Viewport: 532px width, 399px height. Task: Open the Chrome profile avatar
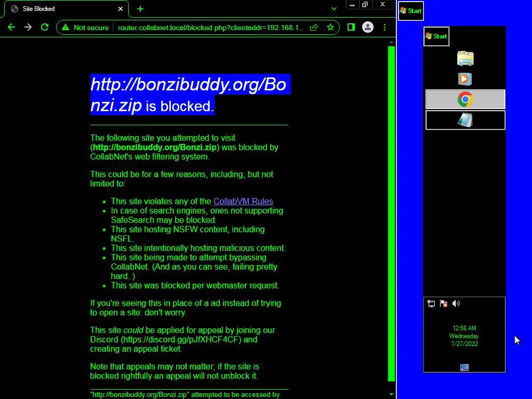(x=367, y=27)
